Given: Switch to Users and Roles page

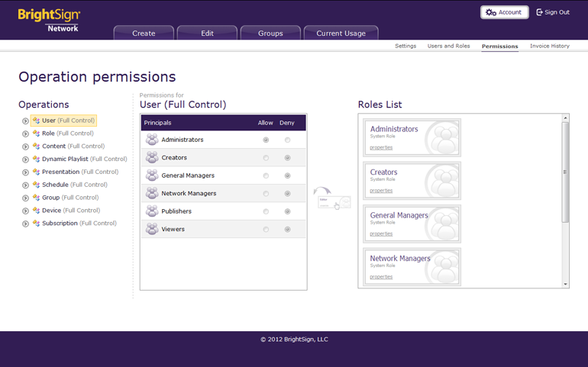Looking at the screenshot, I should [448, 46].
